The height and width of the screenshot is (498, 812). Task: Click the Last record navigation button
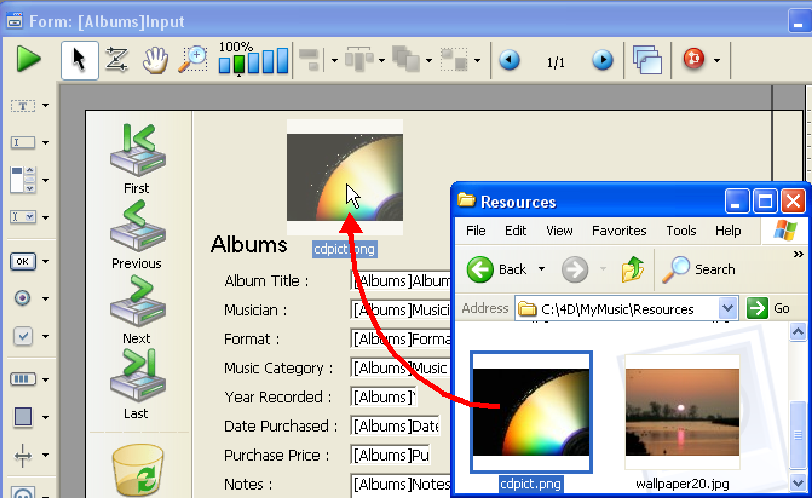pos(137,384)
